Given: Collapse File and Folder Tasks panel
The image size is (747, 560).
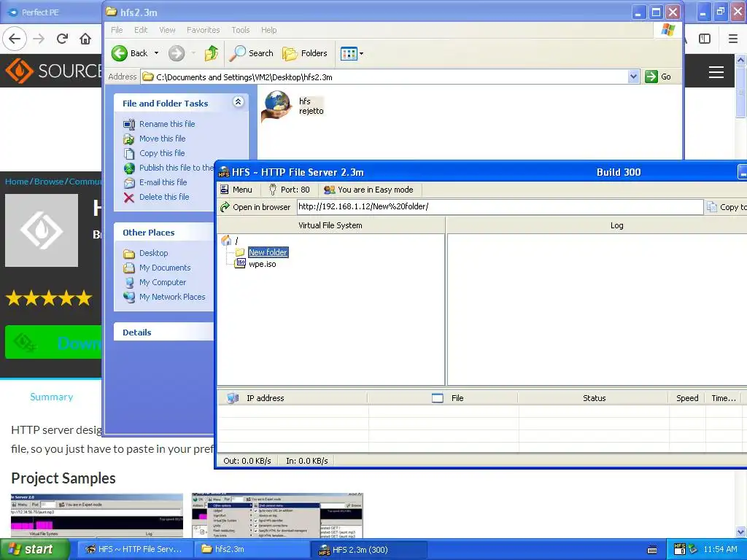Looking at the screenshot, I should click(x=239, y=102).
